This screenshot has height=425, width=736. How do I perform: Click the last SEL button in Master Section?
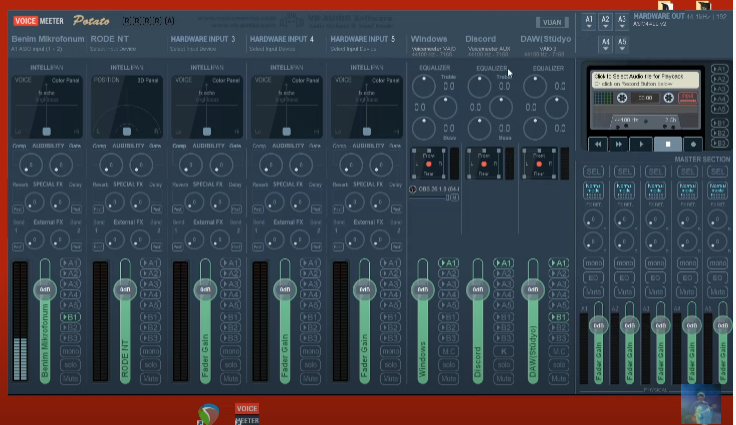click(x=718, y=171)
